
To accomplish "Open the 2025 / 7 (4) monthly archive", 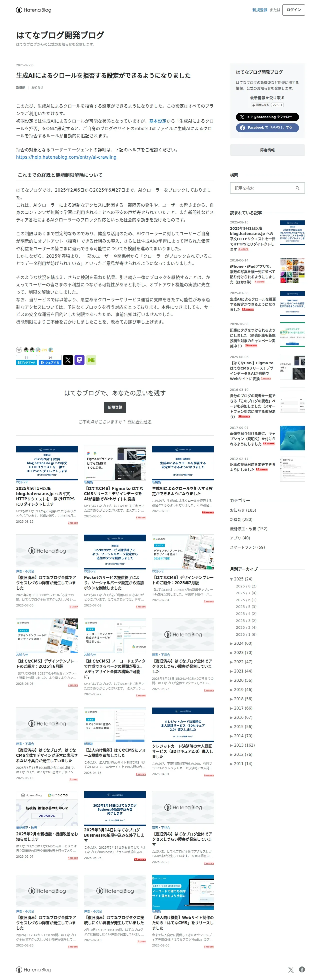I will coord(246,593).
